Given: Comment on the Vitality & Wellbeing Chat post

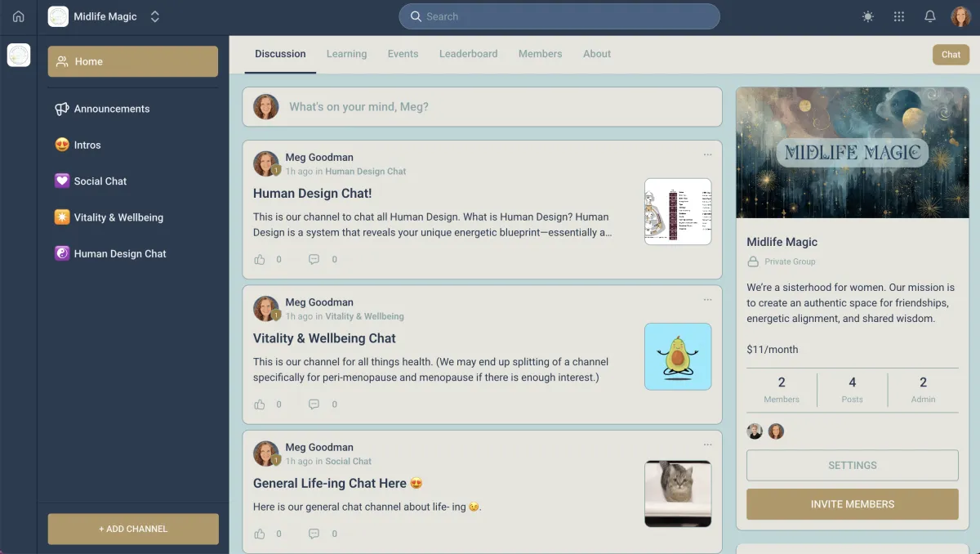Looking at the screenshot, I should click(314, 404).
